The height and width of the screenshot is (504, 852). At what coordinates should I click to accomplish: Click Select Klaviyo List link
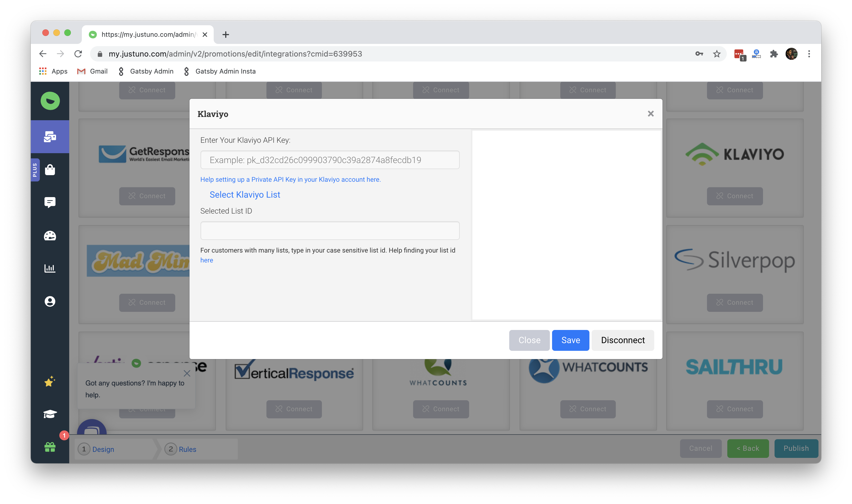coord(245,195)
